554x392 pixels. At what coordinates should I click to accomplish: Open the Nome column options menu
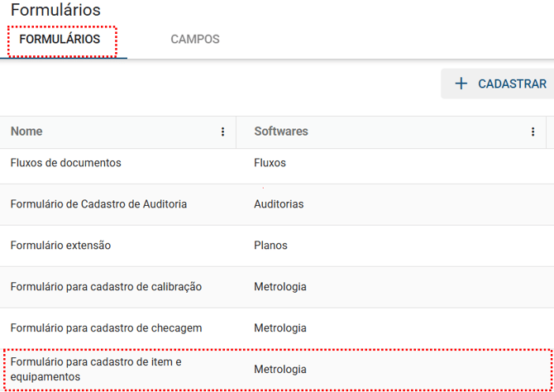222,131
